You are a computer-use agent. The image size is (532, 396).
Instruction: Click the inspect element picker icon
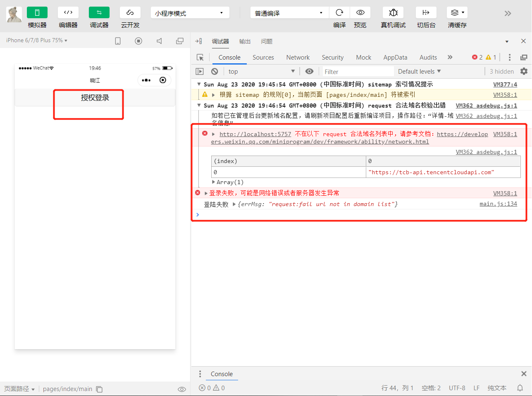pos(200,58)
